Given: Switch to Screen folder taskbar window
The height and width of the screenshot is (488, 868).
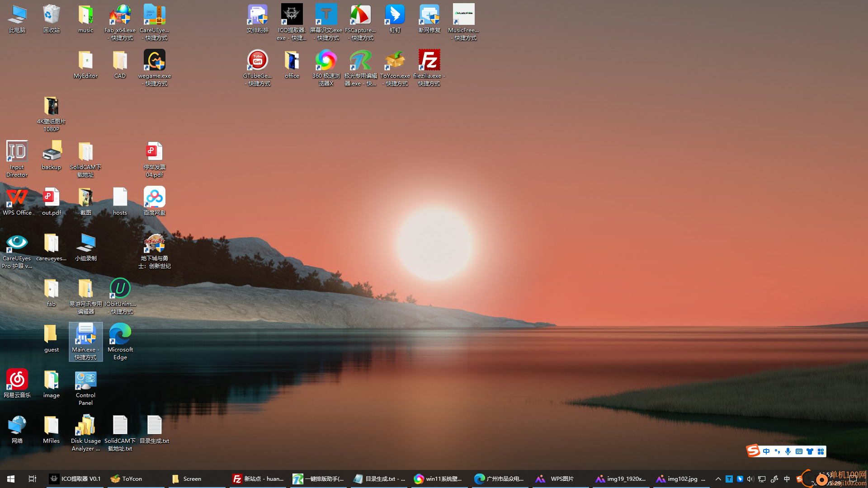Looking at the screenshot, I should (197, 479).
